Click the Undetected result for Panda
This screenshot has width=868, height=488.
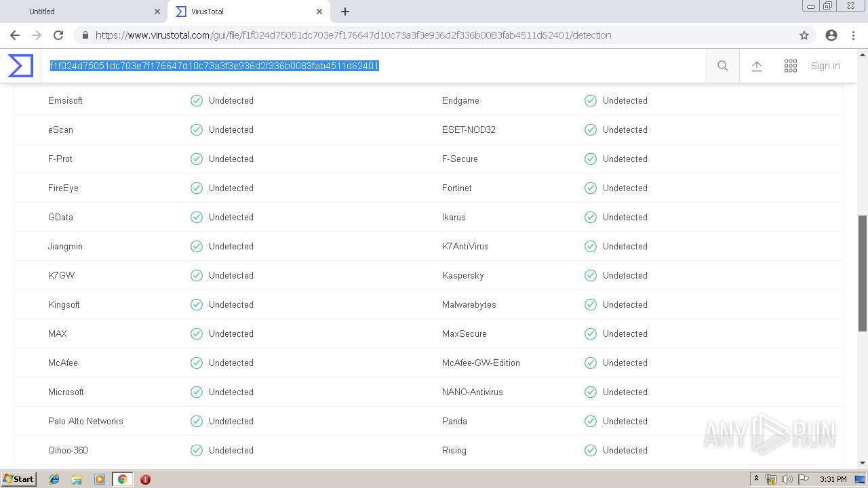pos(625,421)
